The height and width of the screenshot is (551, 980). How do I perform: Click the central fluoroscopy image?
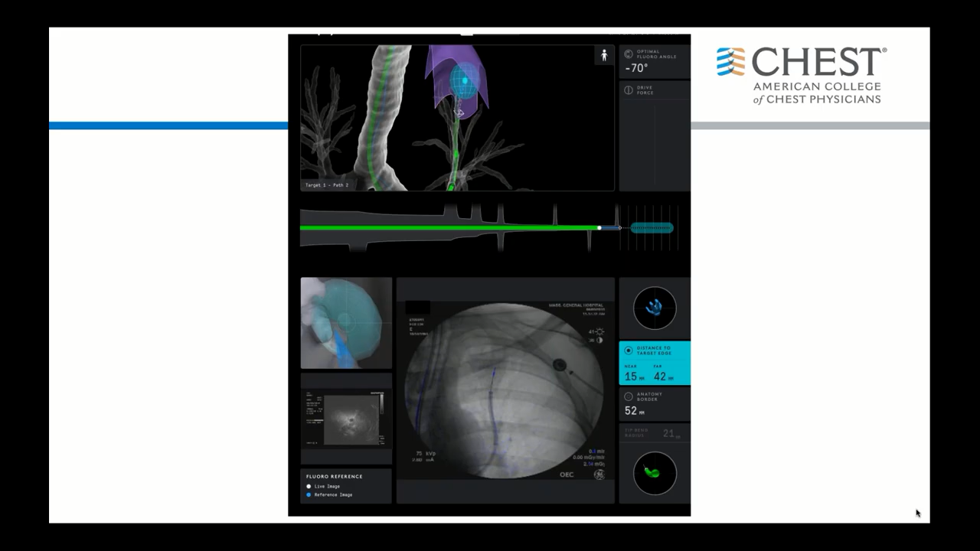[505, 391]
